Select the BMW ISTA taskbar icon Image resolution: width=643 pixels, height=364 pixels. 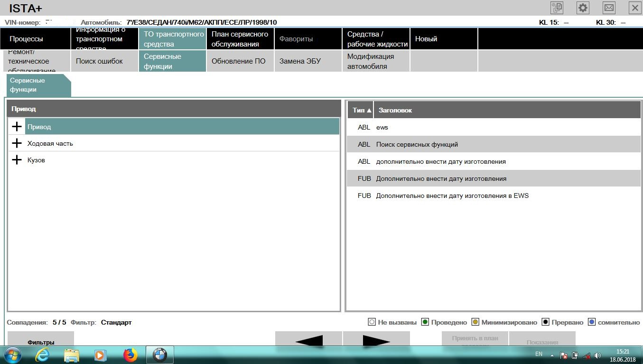pos(160,355)
